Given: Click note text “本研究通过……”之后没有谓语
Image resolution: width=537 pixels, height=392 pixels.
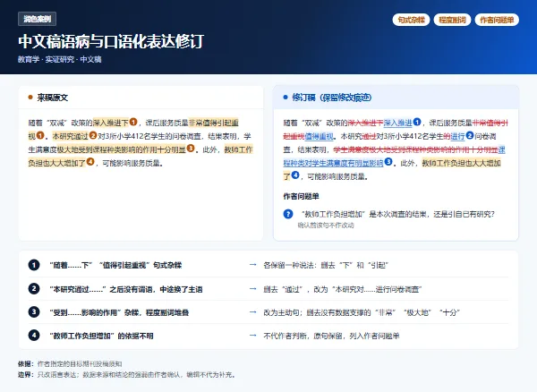Looking at the screenshot, I should click(x=125, y=289).
